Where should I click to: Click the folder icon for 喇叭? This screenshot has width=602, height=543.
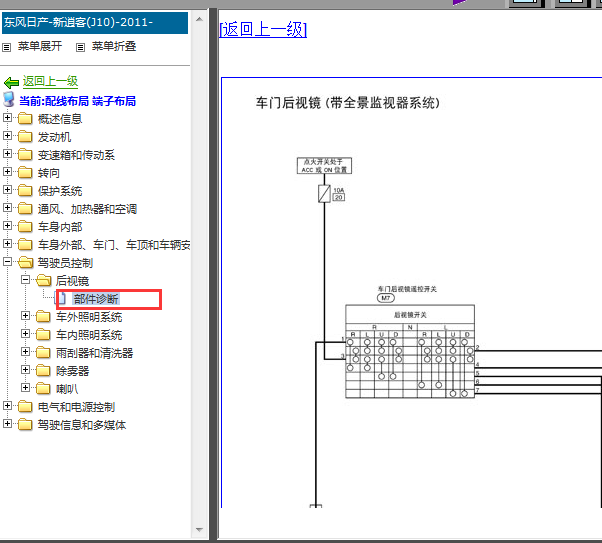(43, 389)
